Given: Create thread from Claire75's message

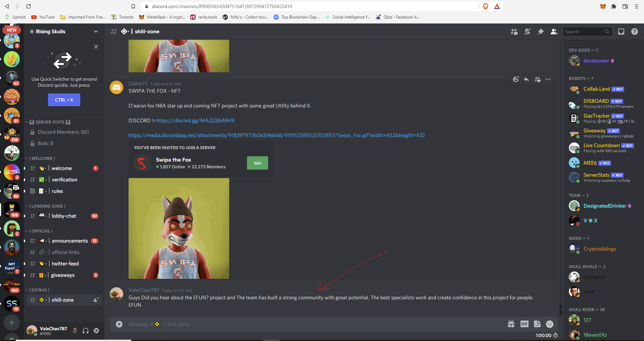Looking at the screenshot, I should click(537, 79).
